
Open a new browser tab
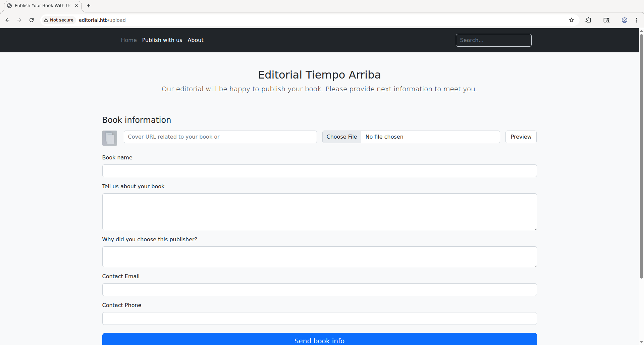click(89, 6)
